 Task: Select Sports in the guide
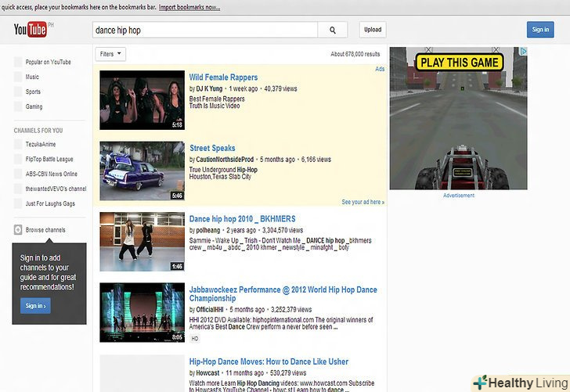point(33,92)
